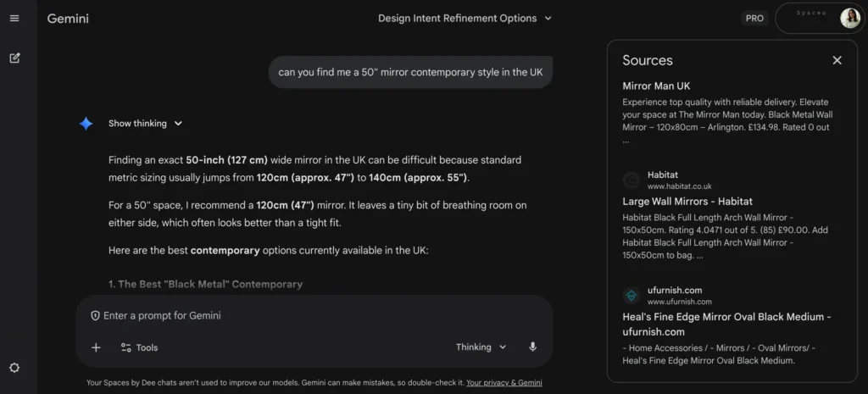868x394 pixels.
Task: Click the PRO badge
Action: (754, 18)
